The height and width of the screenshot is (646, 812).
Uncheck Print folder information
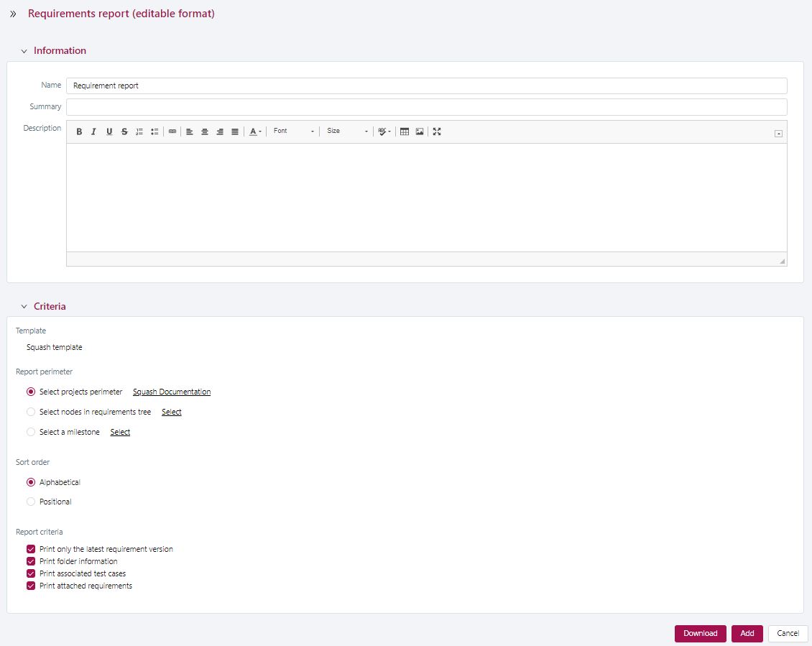tap(30, 561)
